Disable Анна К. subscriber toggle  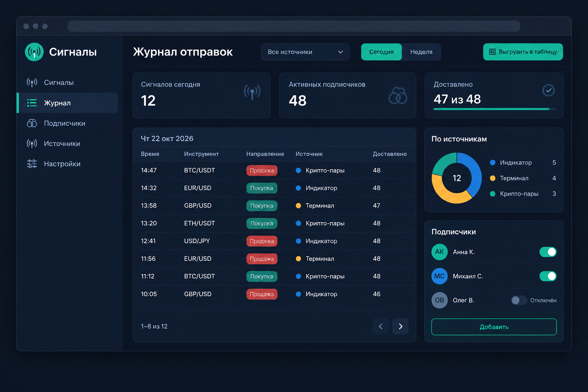(x=548, y=252)
